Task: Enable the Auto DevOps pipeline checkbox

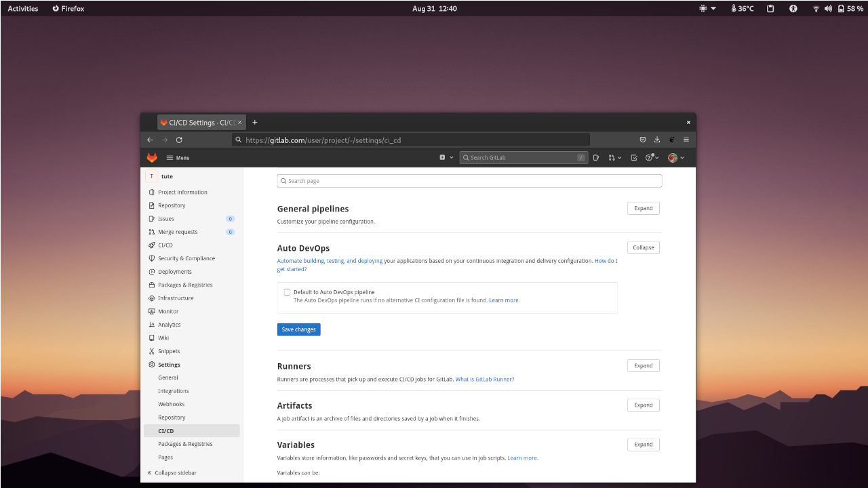Action: click(x=287, y=291)
